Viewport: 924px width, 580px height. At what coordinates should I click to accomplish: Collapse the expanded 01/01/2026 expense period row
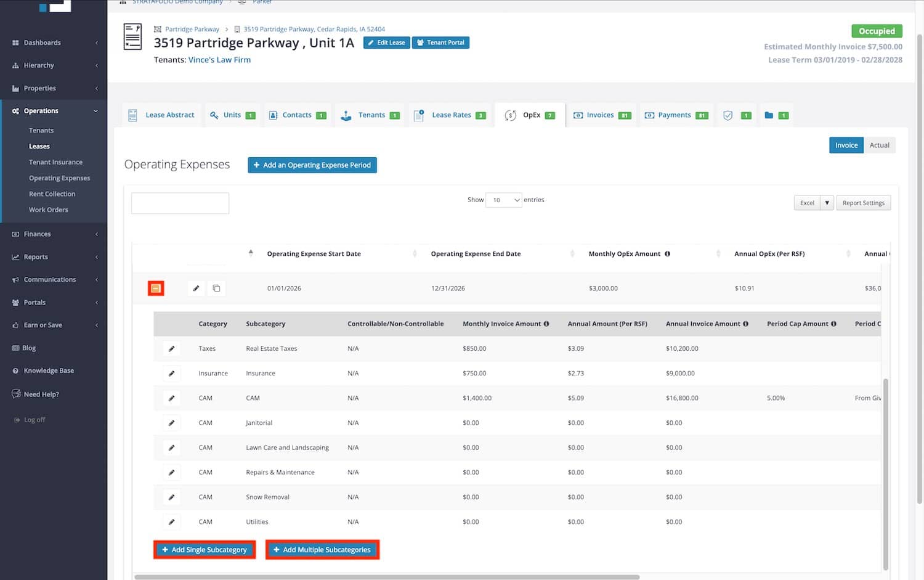(x=156, y=288)
